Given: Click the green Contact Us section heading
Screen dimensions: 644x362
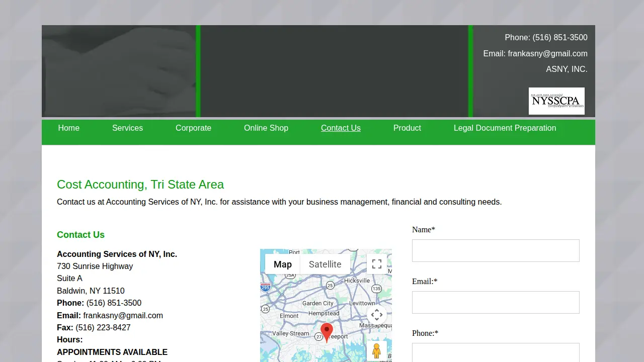Looking at the screenshot, I should pos(80,235).
